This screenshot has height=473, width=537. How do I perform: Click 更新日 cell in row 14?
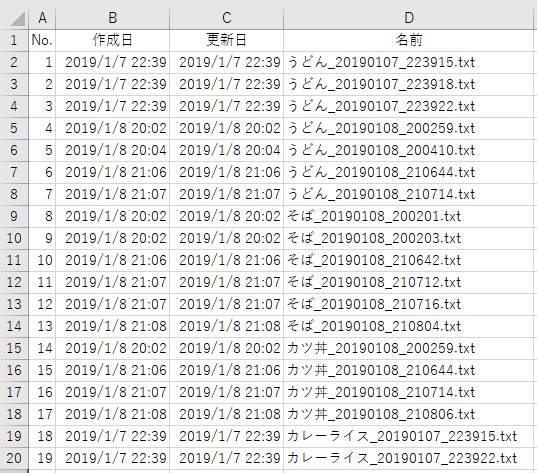click(226, 326)
